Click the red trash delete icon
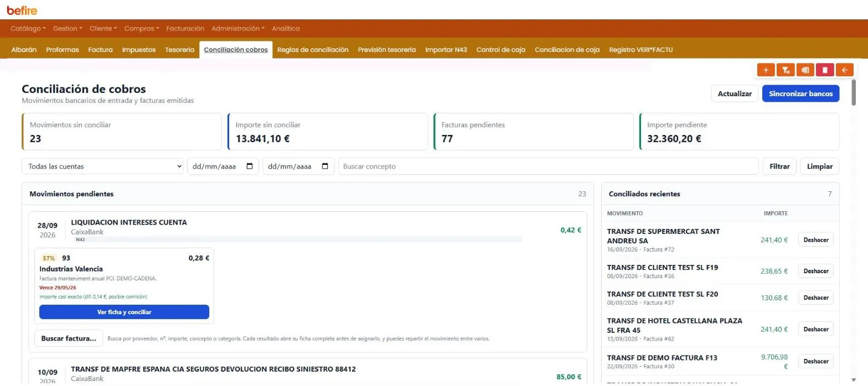868x386 pixels. (825, 70)
